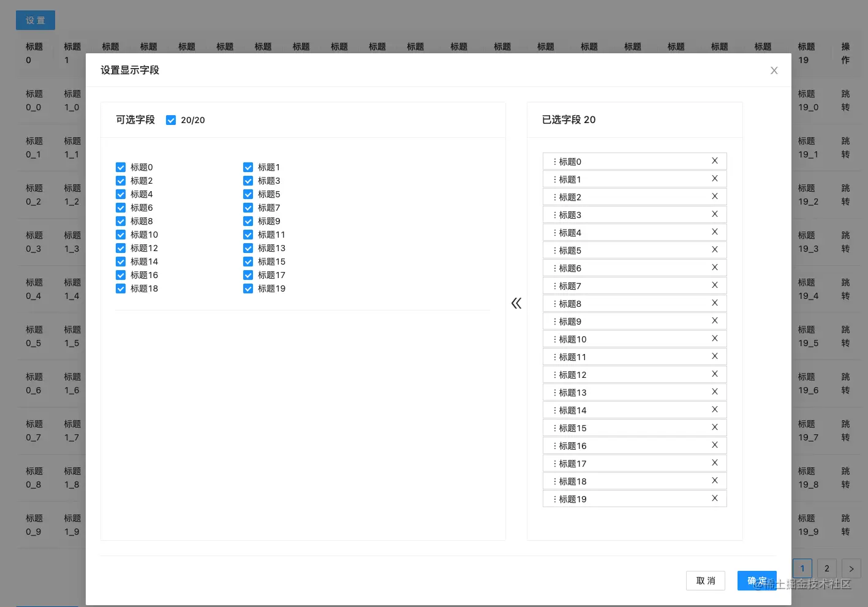Select page 1 in table pagination
The height and width of the screenshot is (607, 868).
(802, 568)
